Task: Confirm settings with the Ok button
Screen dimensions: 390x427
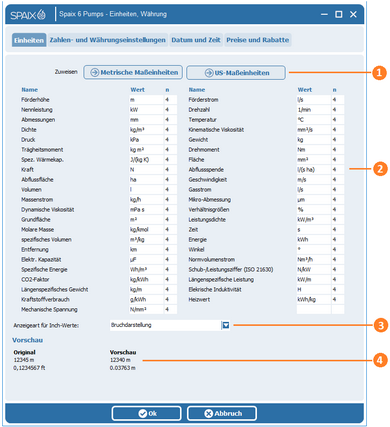Action: (x=147, y=414)
